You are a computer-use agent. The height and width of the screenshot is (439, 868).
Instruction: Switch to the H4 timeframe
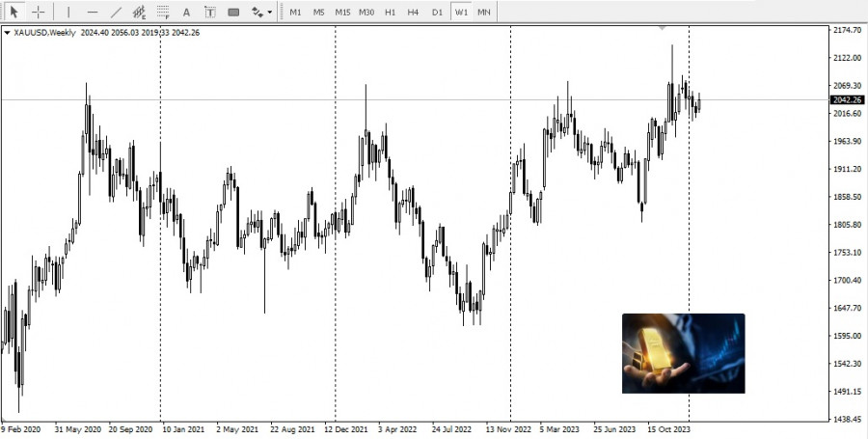[413, 12]
